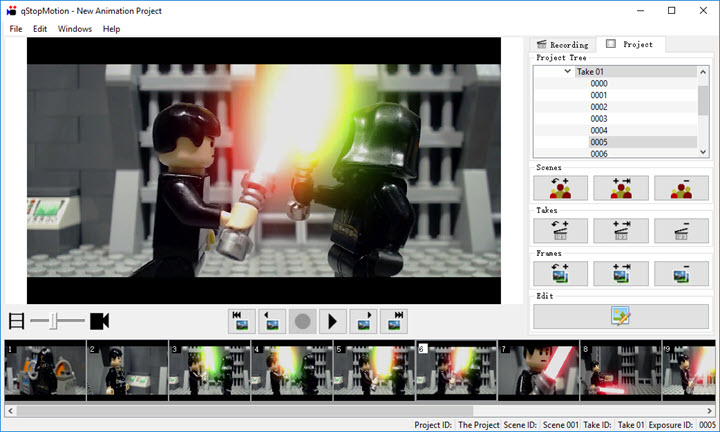720x432 pixels.
Task: Maximize the qStopMotion window
Action: pyautogui.click(x=671, y=11)
